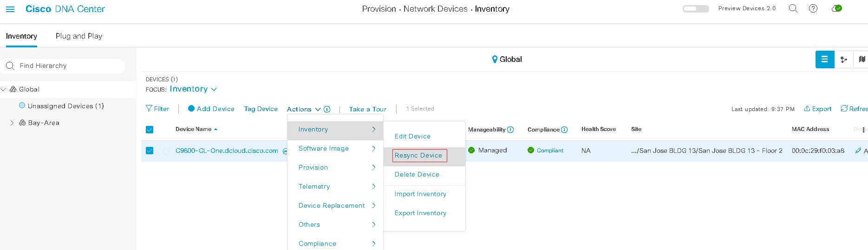Screen dimensions: 868x250
Task: Select Global in hierarchy tree
Action: (29, 89)
